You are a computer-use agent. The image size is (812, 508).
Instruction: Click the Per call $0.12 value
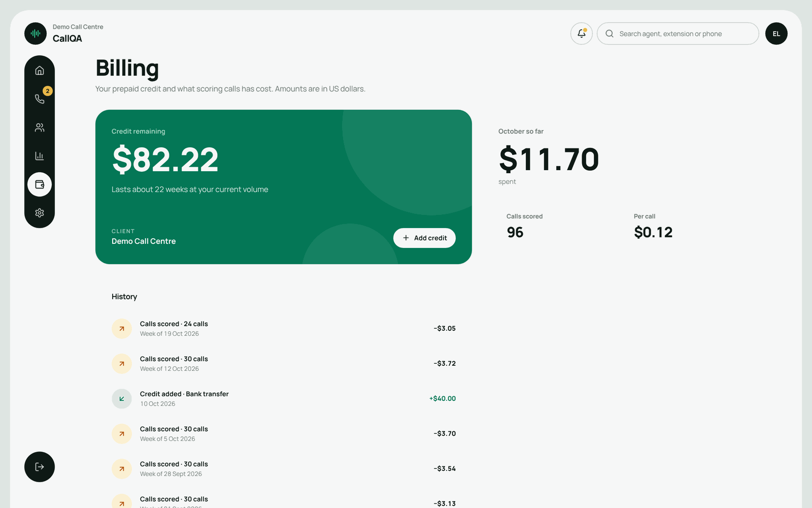point(653,232)
